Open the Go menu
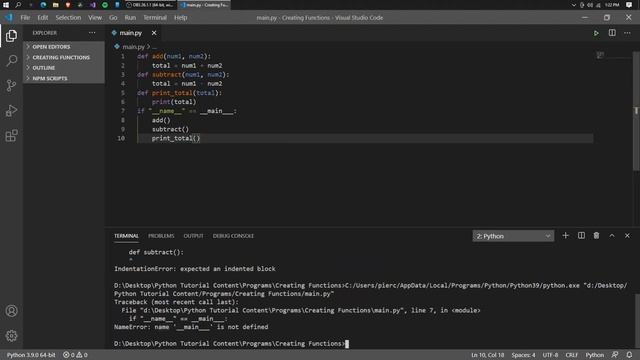The height and width of the screenshot is (360, 640). (x=113, y=18)
